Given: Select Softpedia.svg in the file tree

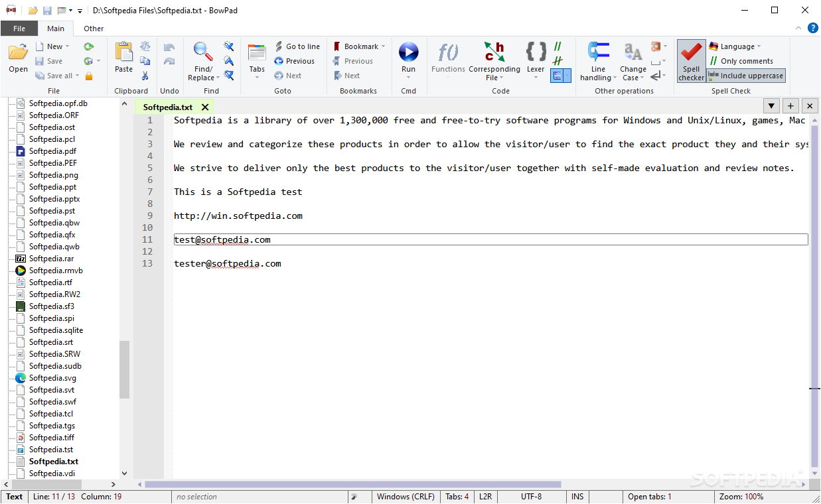Looking at the screenshot, I should coord(52,378).
